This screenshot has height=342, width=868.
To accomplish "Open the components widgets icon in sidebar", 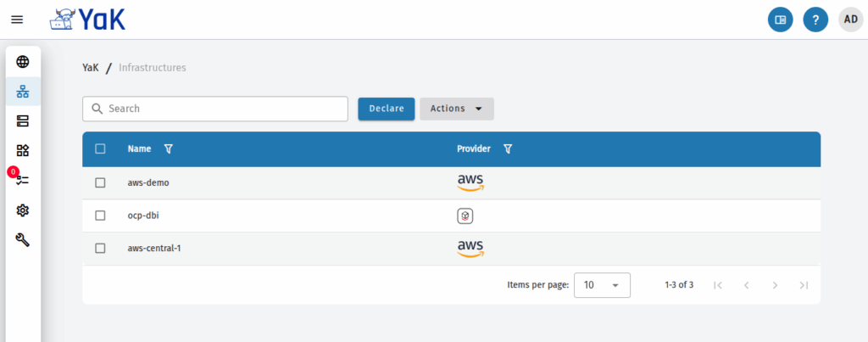I will (x=23, y=151).
